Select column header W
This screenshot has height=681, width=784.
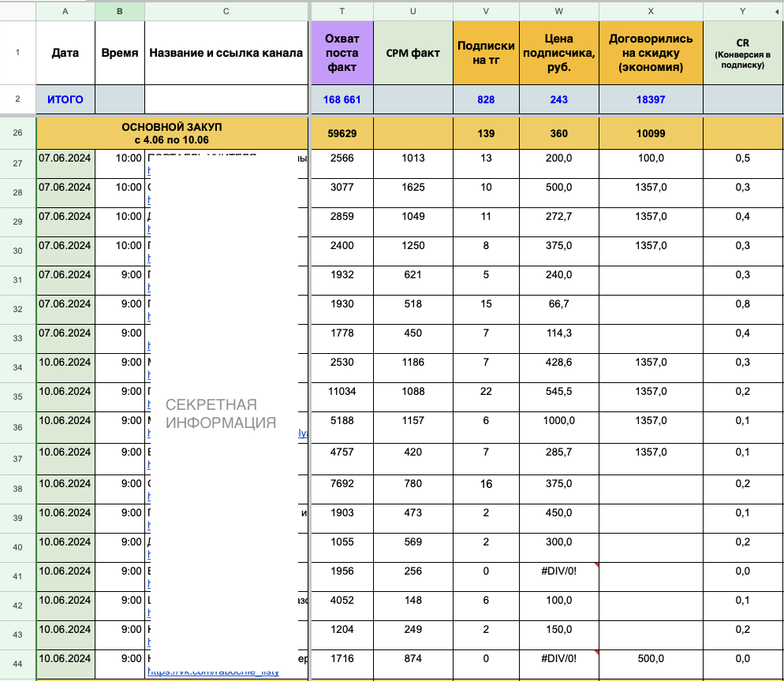click(x=559, y=11)
